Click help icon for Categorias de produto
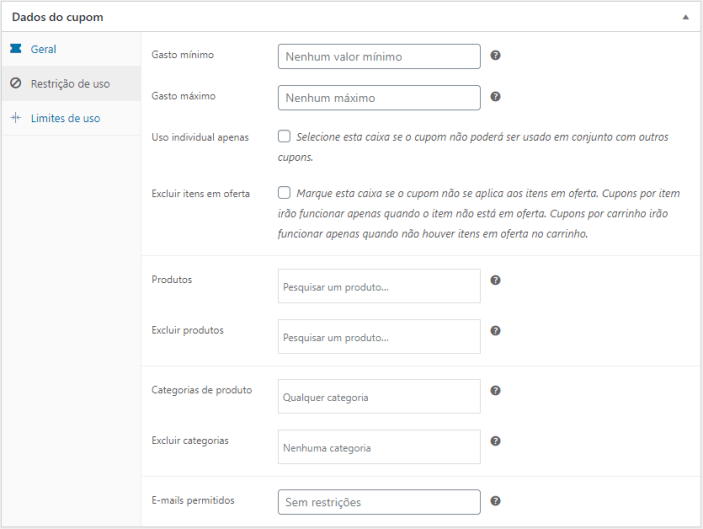Viewport: 703px width, 529px height. point(495,390)
